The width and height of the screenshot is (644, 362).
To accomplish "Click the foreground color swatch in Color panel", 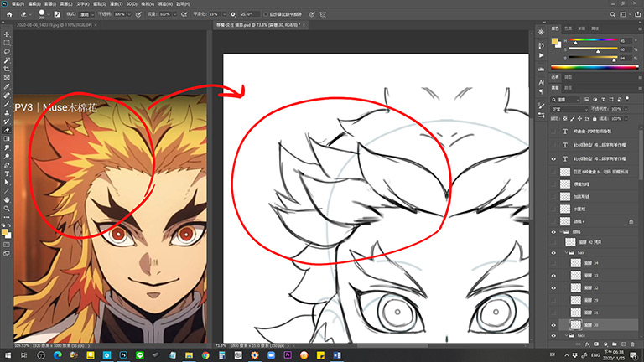I will click(554, 41).
